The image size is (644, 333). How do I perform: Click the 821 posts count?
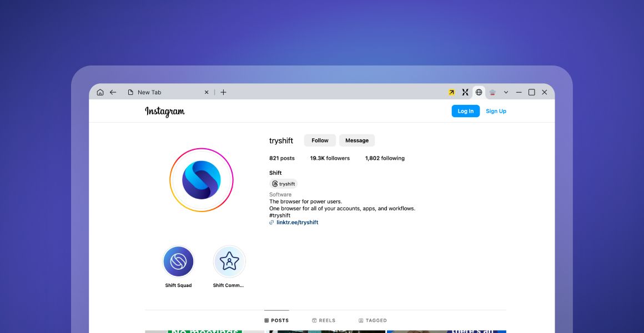pyautogui.click(x=282, y=158)
